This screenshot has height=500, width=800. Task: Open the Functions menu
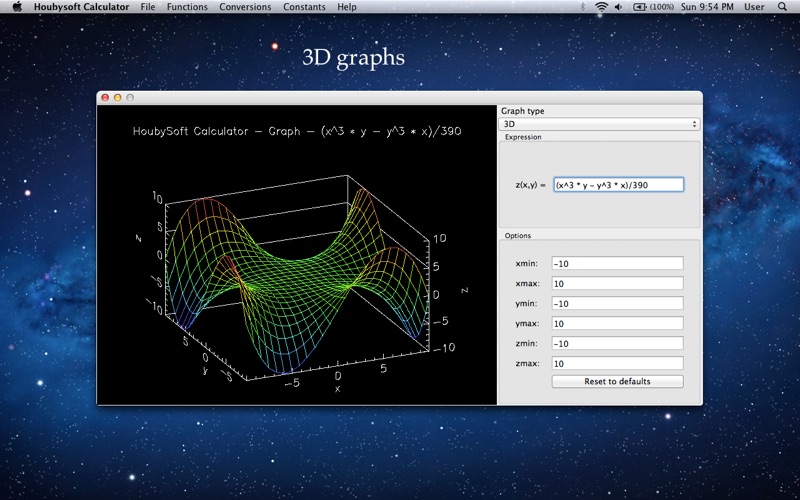(187, 7)
